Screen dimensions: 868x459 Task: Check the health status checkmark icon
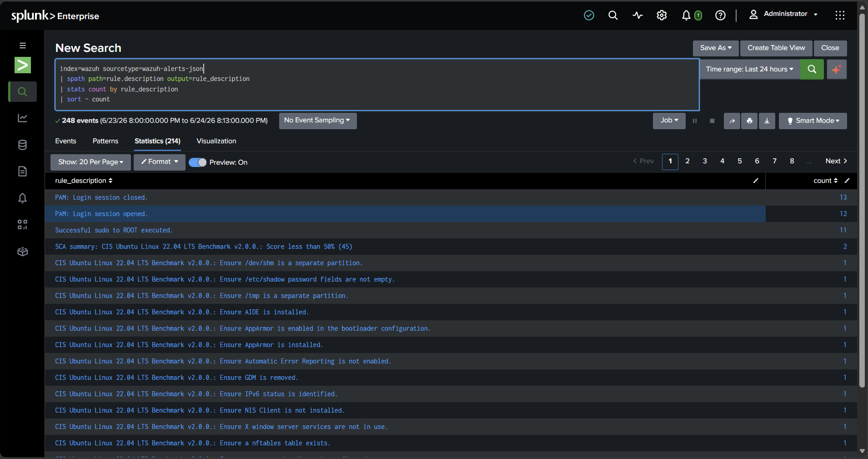pos(589,15)
